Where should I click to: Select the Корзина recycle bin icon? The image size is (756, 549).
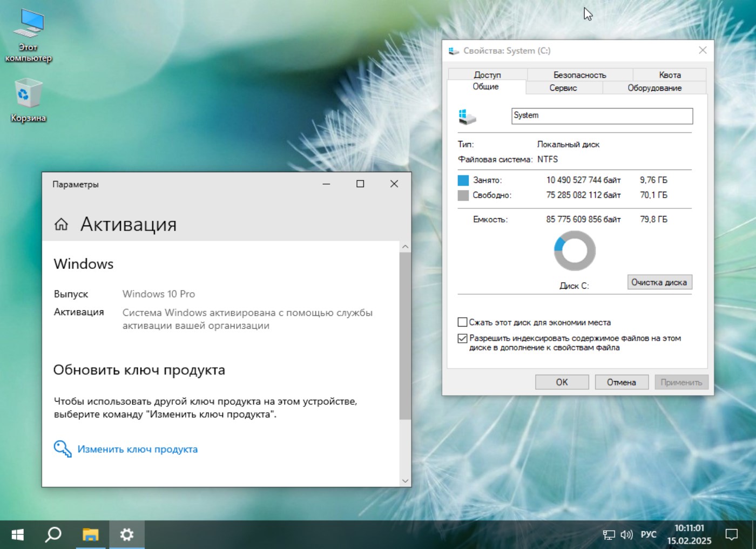pyautogui.click(x=28, y=100)
